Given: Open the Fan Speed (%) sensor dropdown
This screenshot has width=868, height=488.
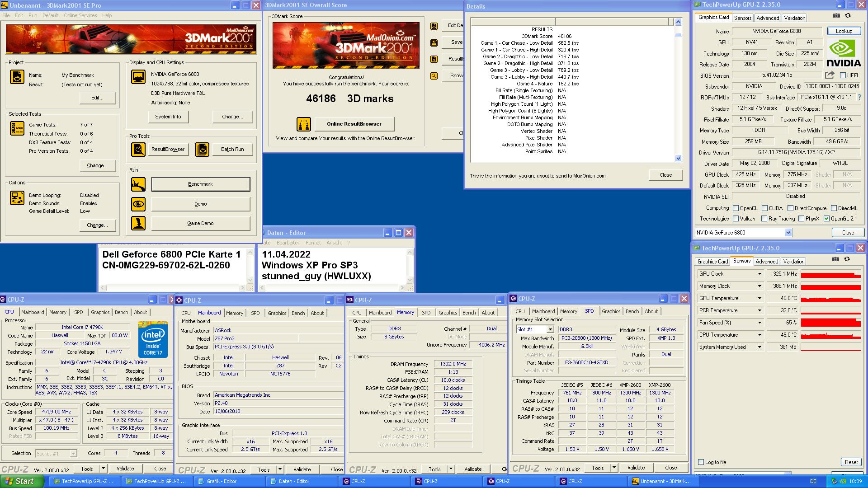Looking at the screenshot, I should pos(759,323).
